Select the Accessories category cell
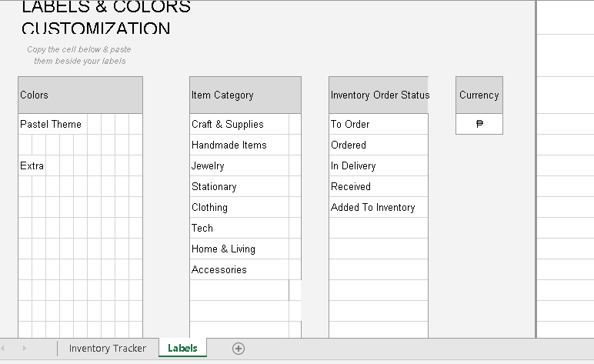 (239, 269)
